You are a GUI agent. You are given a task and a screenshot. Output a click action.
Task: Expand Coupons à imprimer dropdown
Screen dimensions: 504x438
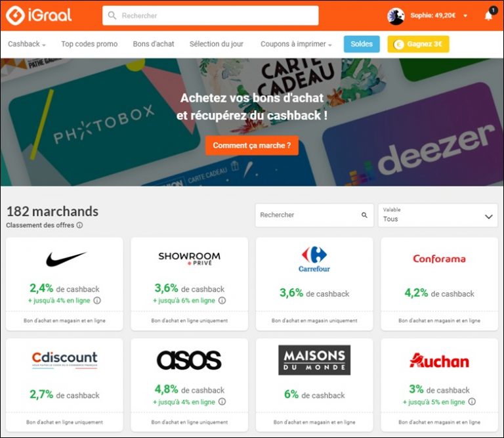[296, 45]
